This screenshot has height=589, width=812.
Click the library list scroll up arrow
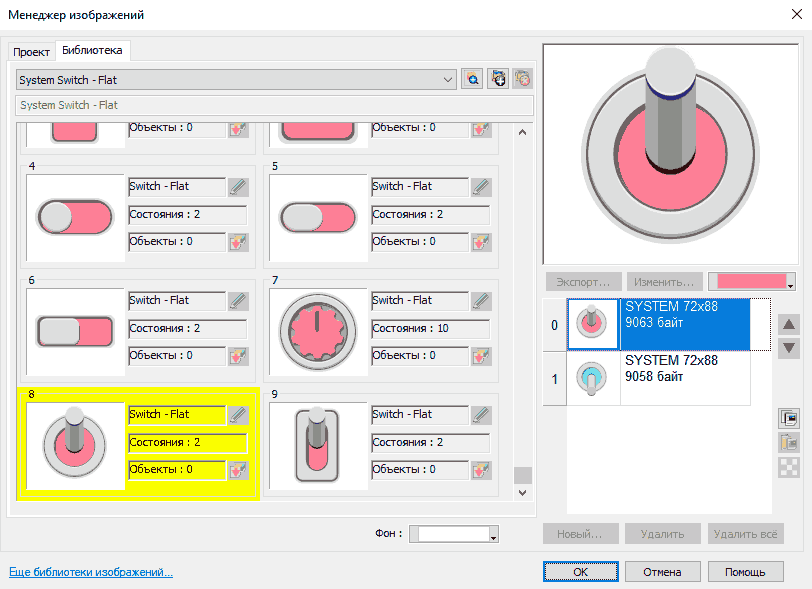pyautogui.click(x=523, y=133)
